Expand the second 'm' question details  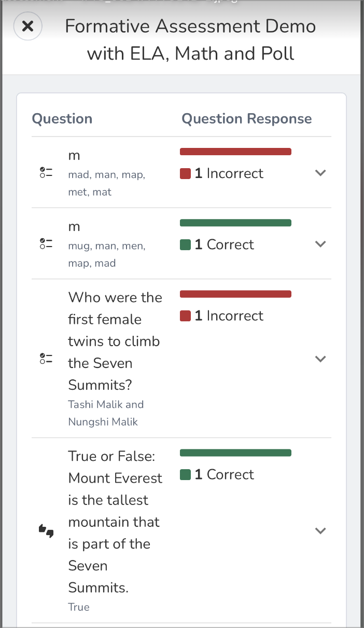pos(320,244)
